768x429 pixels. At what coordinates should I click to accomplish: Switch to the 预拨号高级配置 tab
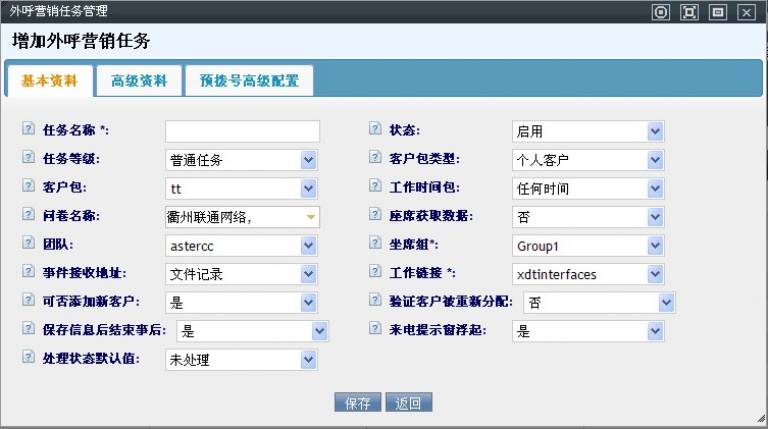(x=249, y=81)
